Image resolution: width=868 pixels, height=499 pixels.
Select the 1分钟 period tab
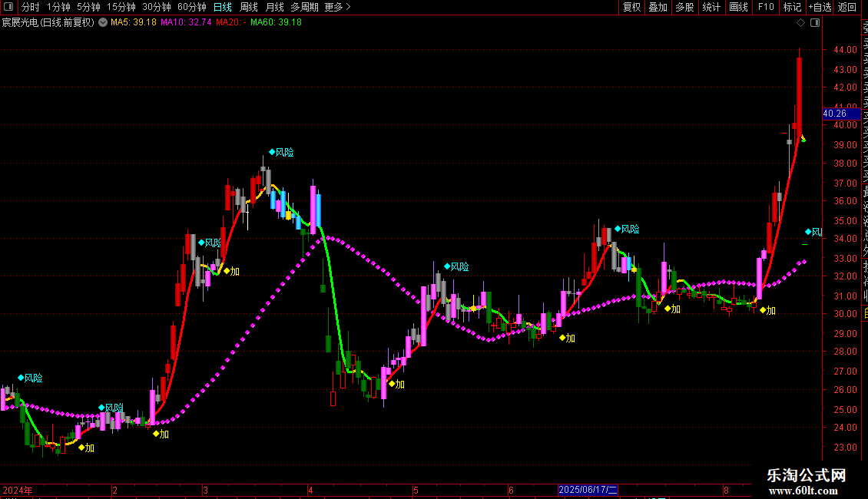[x=58, y=7]
